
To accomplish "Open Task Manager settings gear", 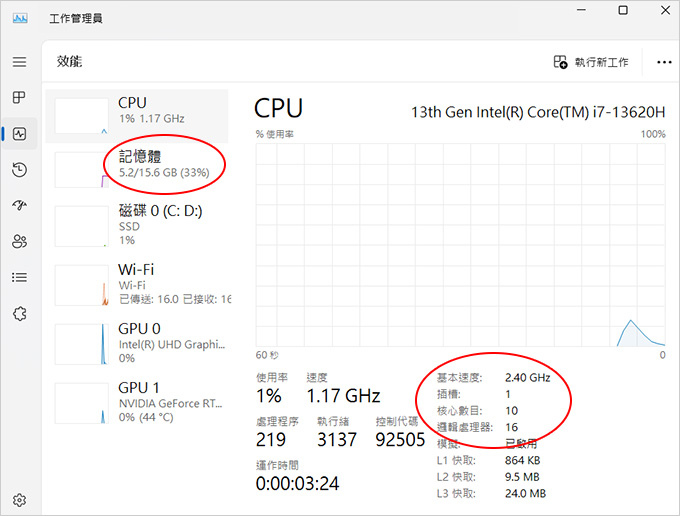I will tap(19, 500).
